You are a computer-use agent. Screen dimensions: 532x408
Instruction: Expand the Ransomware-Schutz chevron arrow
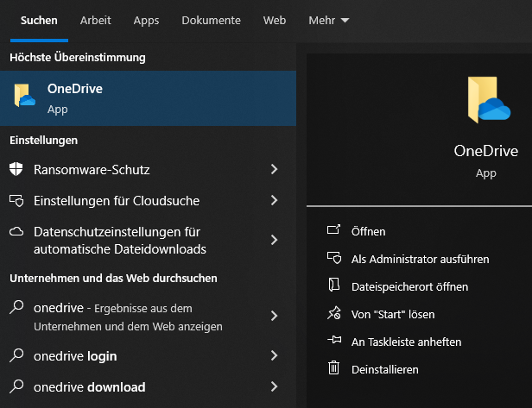click(274, 169)
